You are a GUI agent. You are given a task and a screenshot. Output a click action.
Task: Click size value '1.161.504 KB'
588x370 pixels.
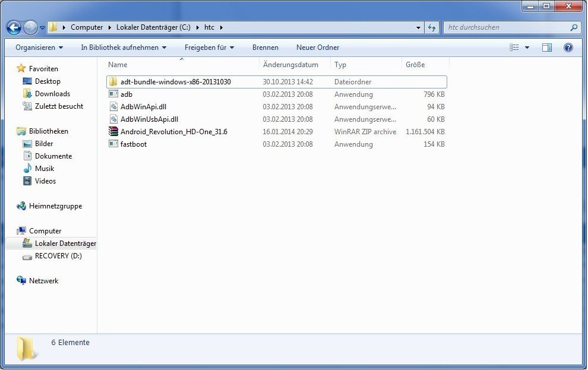click(x=425, y=132)
